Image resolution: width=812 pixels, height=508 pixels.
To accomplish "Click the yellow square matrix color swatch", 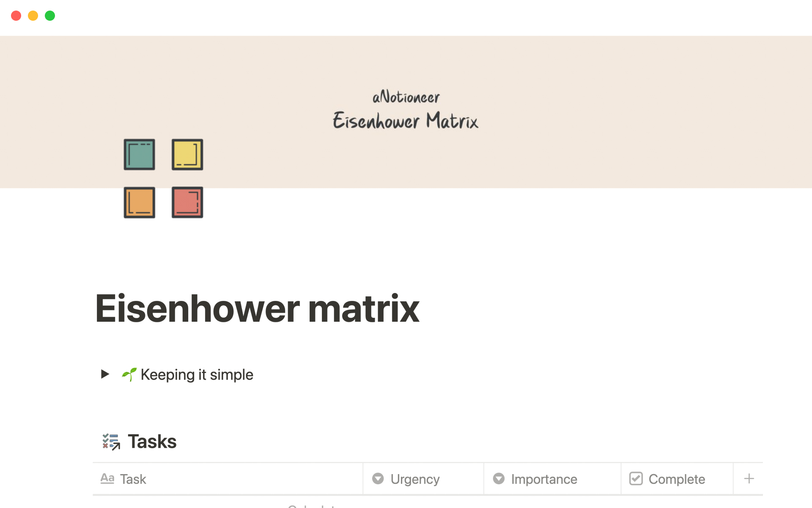I will [186, 155].
